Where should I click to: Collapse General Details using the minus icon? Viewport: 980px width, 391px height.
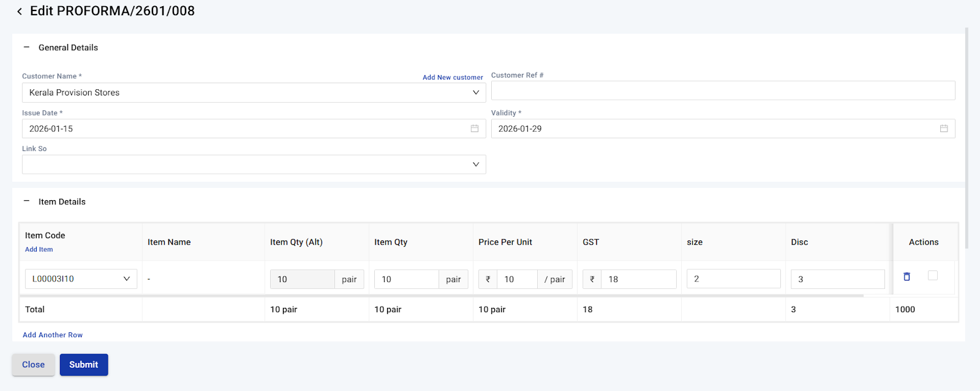[x=26, y=47]
